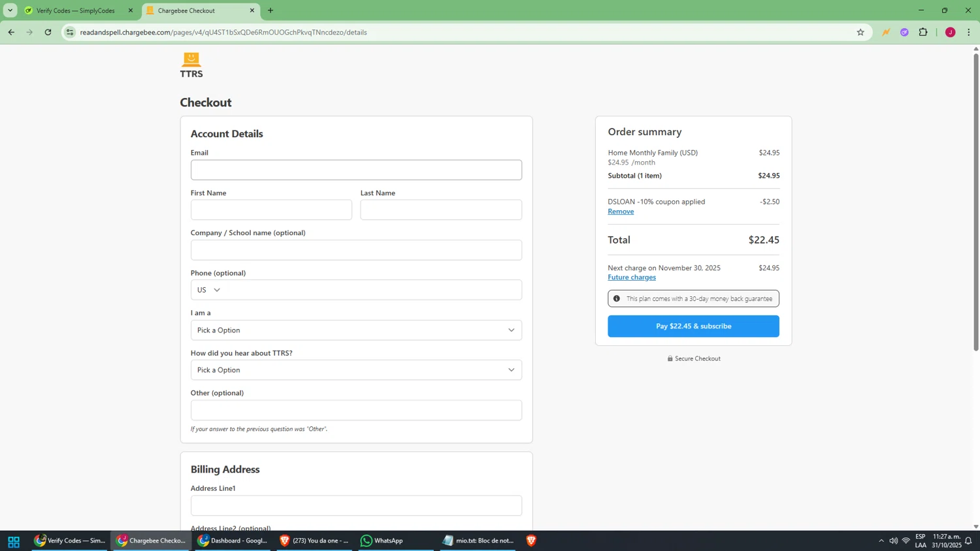This screenshot has width=980, height=551.
Task: Click the 'Subtotal (1 item)' label
Action: [634, 176]
